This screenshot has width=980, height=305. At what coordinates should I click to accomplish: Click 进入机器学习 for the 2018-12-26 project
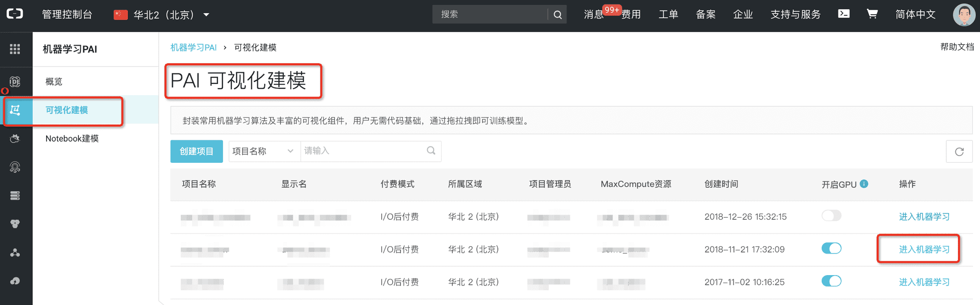pyautogui.click(x=924, y=217)
